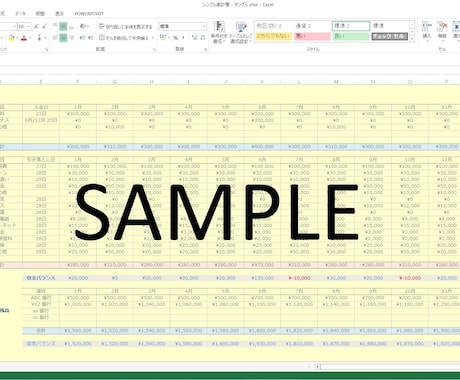The height and width of the screenshot is (380, 460).
Task: Open the POWERPIVOT ribbon tab
Action: (x=89, y=14)
